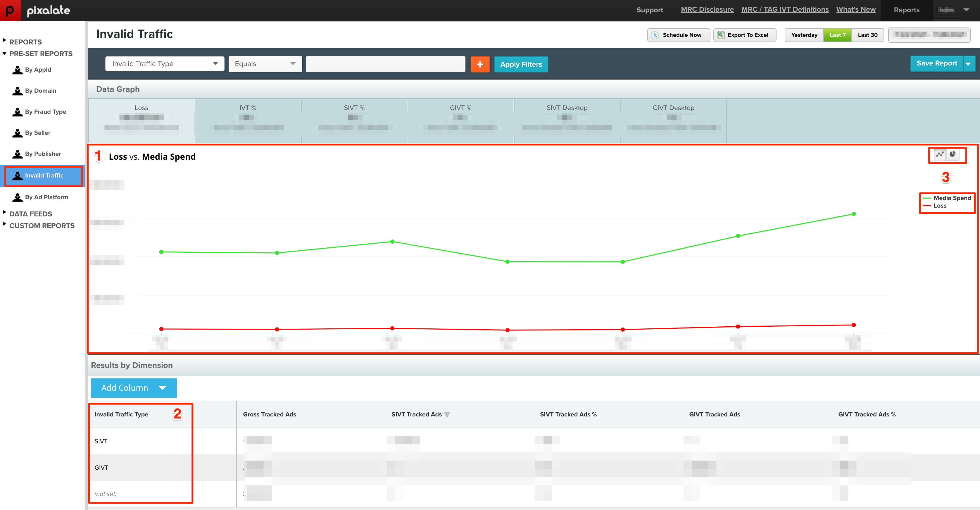Open the MRC Disclosure link
The height and width of the screenshot is (510, 980).
point(707,10)
